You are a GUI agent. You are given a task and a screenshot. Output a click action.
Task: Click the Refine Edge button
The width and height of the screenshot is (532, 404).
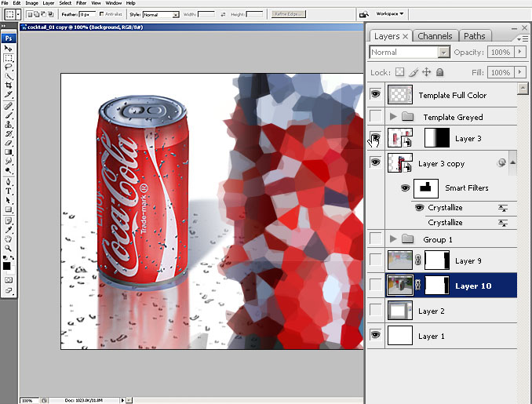[289, 14]
